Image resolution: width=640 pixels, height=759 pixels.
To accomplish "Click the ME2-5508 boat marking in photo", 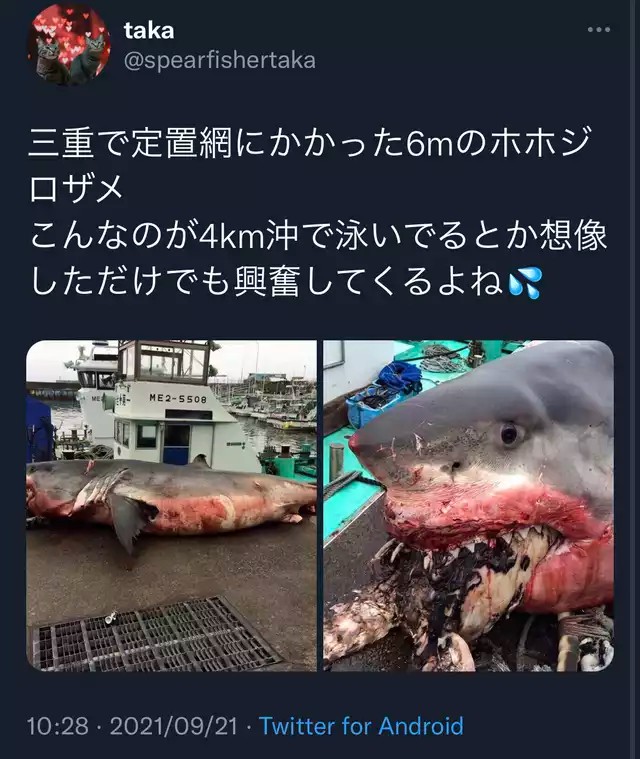I will click(178, 399).
